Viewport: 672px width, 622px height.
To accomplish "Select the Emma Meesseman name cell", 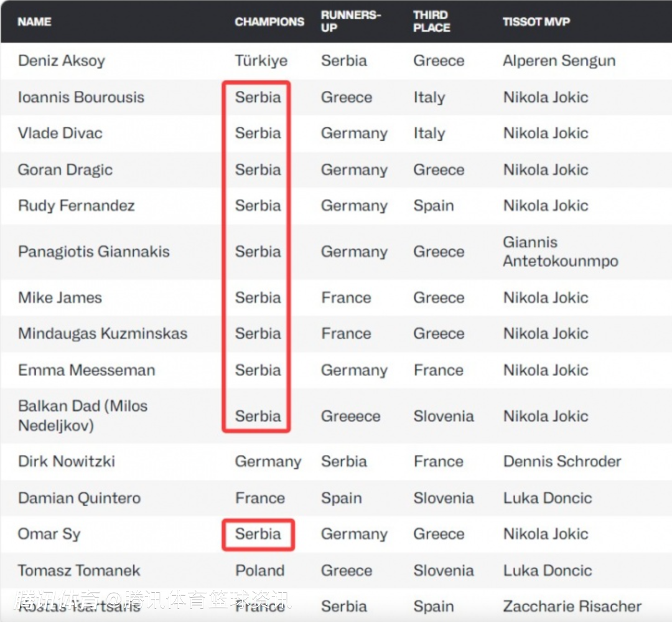I will pos(86,370).
